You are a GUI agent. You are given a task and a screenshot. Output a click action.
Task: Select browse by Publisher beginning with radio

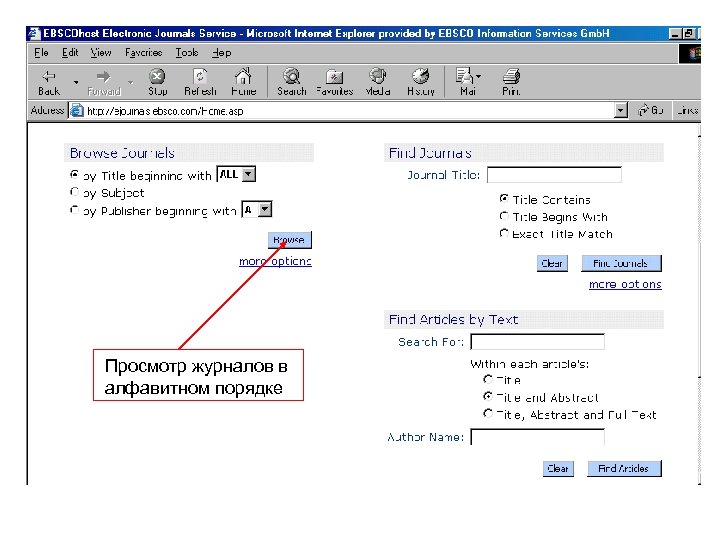click(x=74, y=210)
